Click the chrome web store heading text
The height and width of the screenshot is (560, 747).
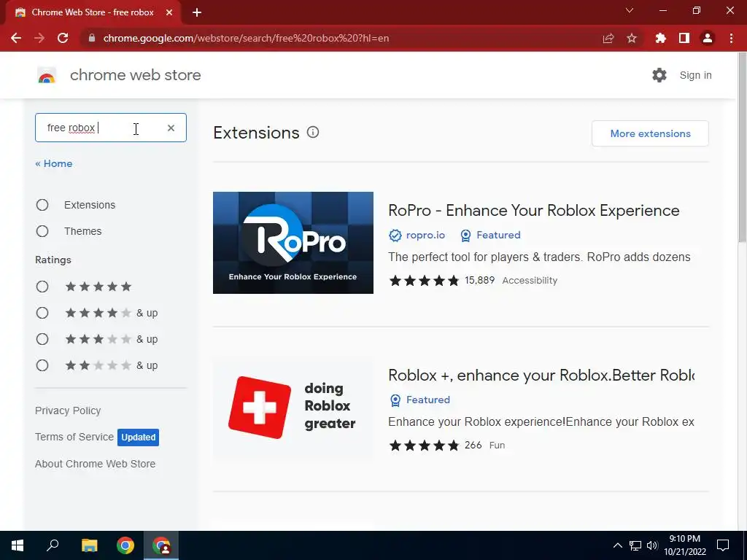pyautogui.click(x=135, y=75)
